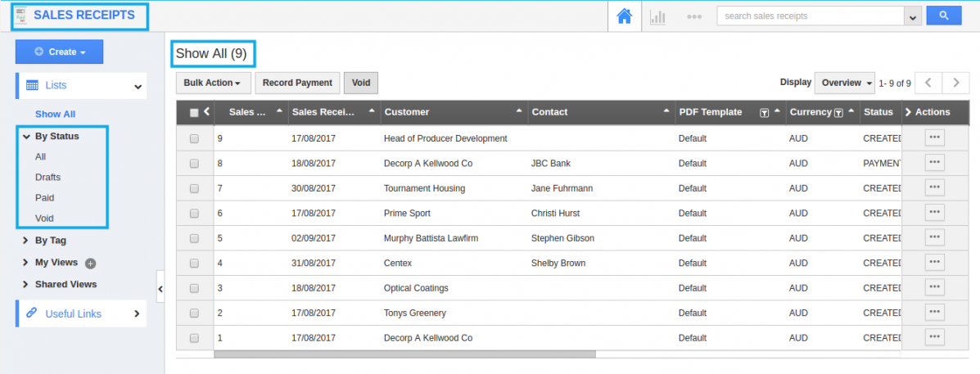Open the more options dots in header
This screenshot has width=980, height=374.
point(693,17)
